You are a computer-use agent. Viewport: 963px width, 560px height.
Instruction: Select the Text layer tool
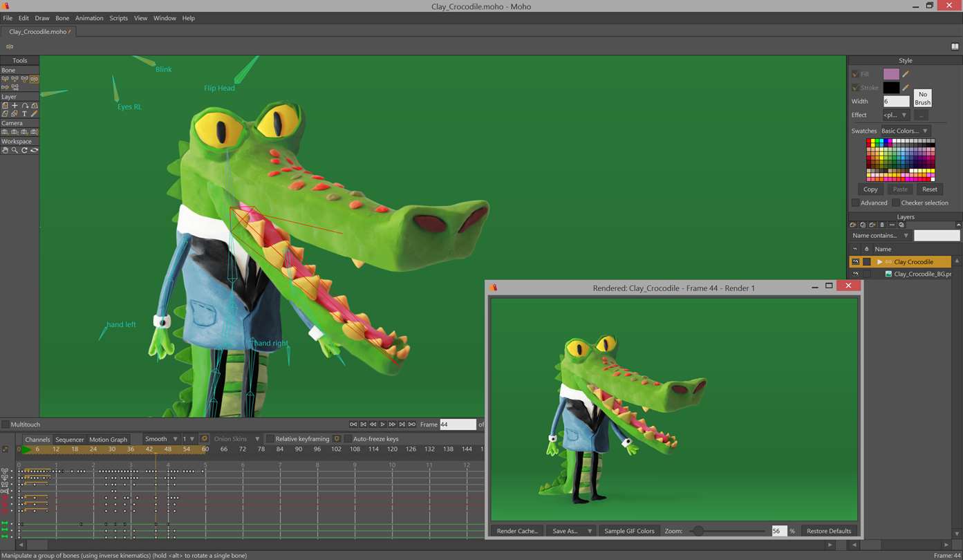click(x=24, y=114)
